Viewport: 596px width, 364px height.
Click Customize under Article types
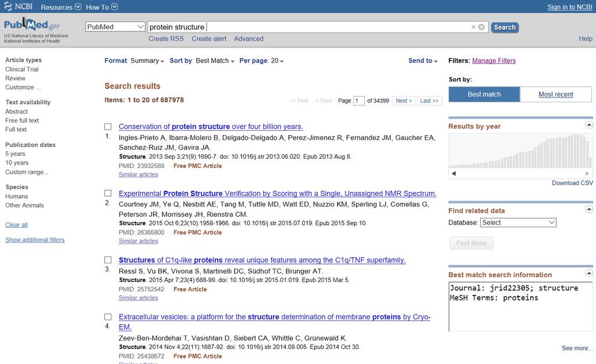pyautogui.click(x=23, y=87)
